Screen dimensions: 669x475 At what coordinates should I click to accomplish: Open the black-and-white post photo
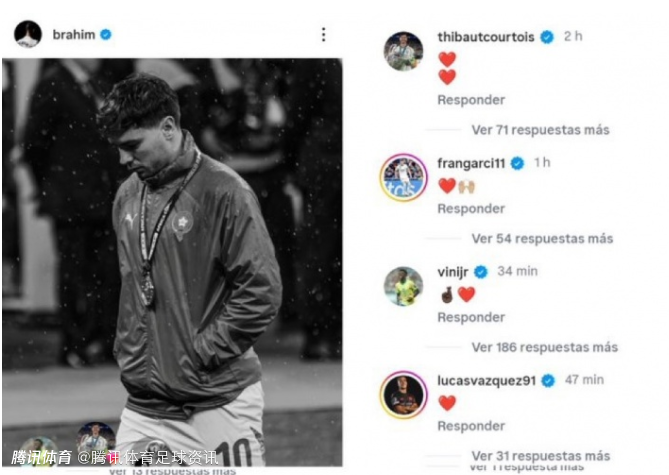pos(172,262)
